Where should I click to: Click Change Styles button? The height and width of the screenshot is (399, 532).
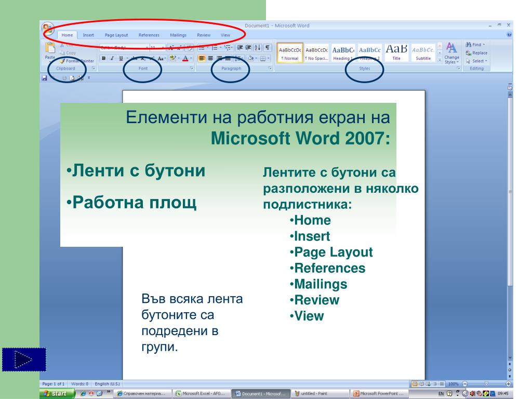click(x=451, y=54)
